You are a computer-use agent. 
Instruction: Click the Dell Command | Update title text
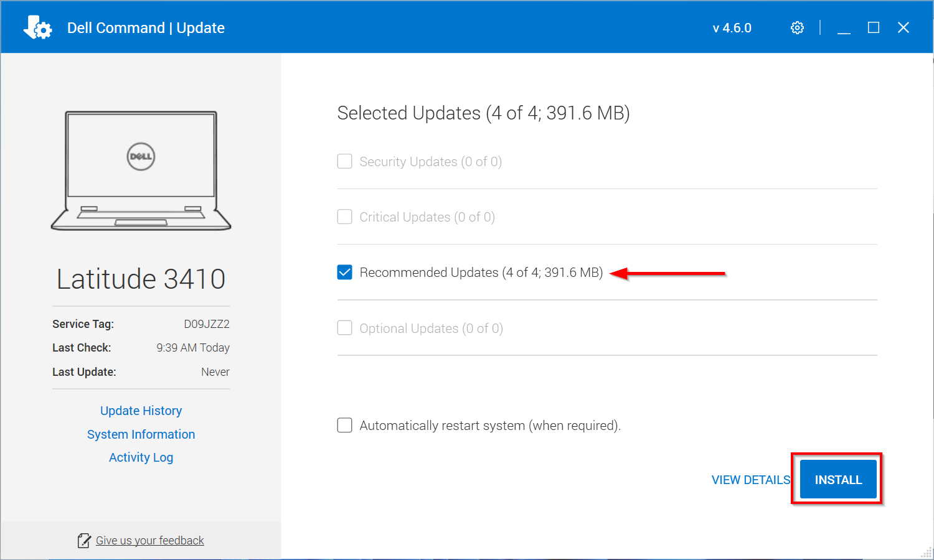[x=146, y=28]
